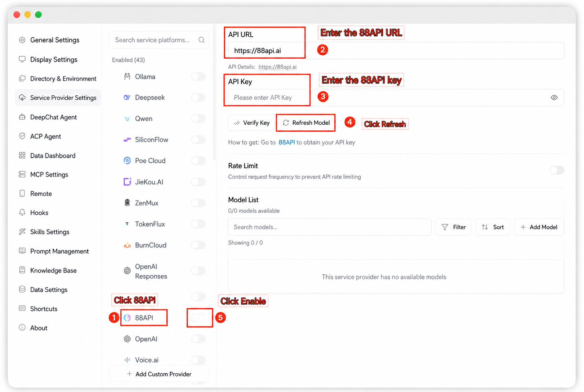This screenshot has width=584, height=392.
Task: Enable the Poe Cloud switch
Action: pos(198,161)
